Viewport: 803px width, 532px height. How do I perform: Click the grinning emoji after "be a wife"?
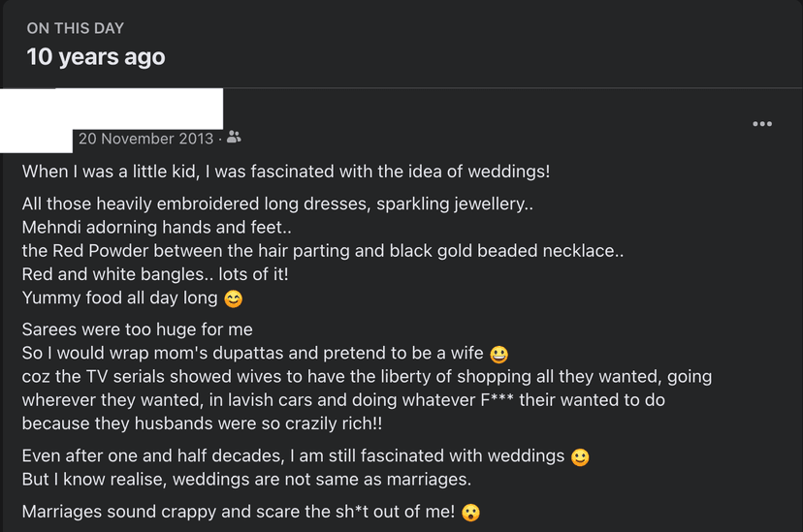point(499,354)
